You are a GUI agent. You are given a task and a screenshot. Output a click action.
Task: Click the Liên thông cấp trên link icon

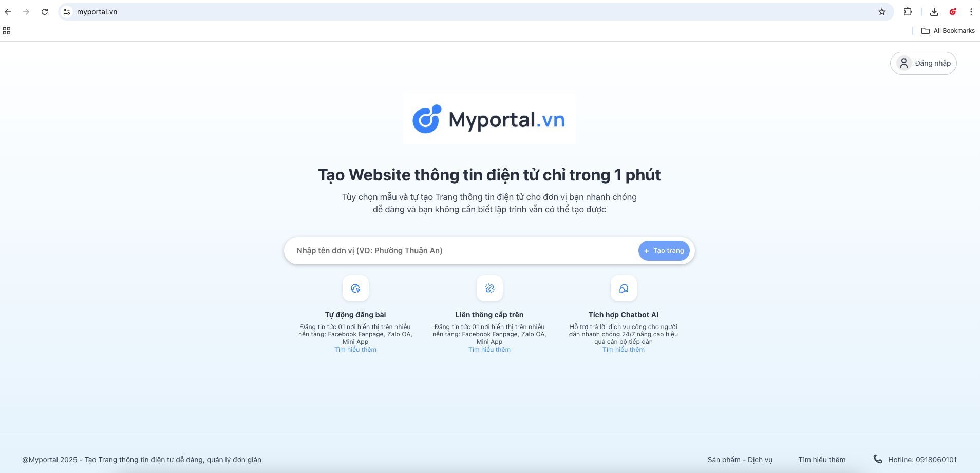(489, 288)
